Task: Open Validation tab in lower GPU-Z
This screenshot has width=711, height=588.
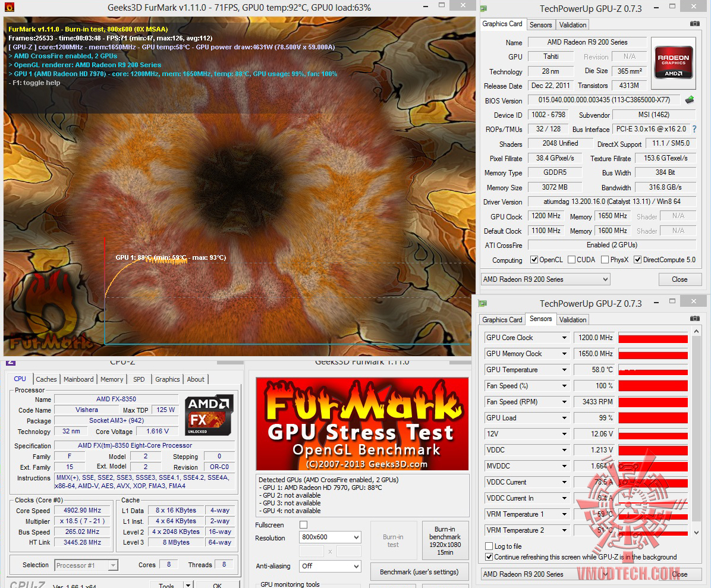Action: pos(572,320)
